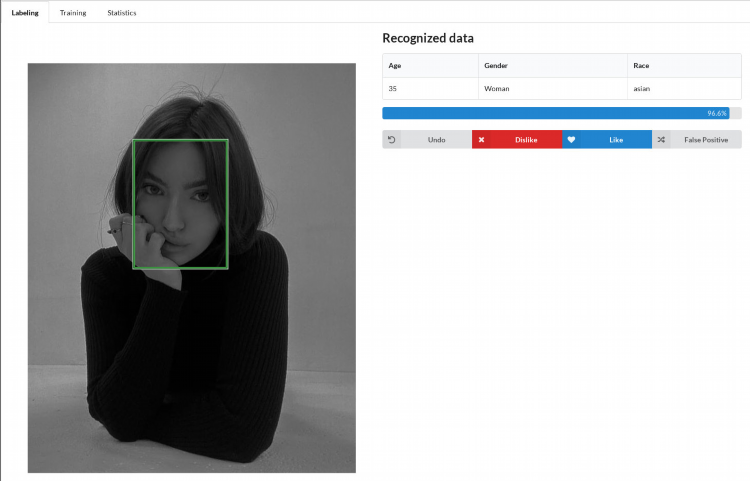
Task: Click the X icon on Dislike
Action: click(481, 140)
